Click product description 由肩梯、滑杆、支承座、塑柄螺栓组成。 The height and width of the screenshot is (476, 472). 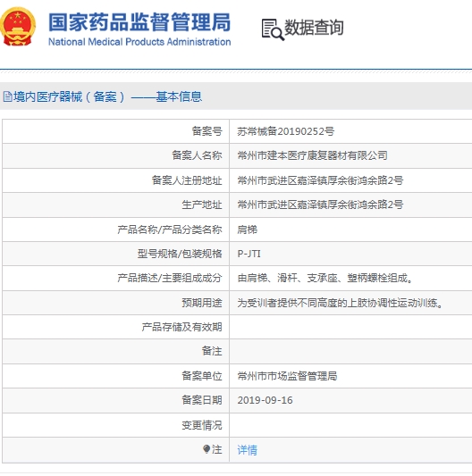325,278
